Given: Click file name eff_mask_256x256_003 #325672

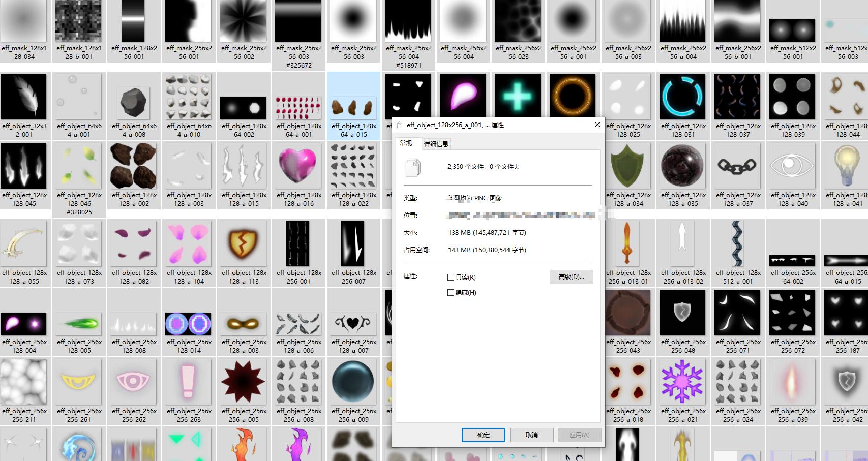Looking at the screenshot, I should point(299,57).
